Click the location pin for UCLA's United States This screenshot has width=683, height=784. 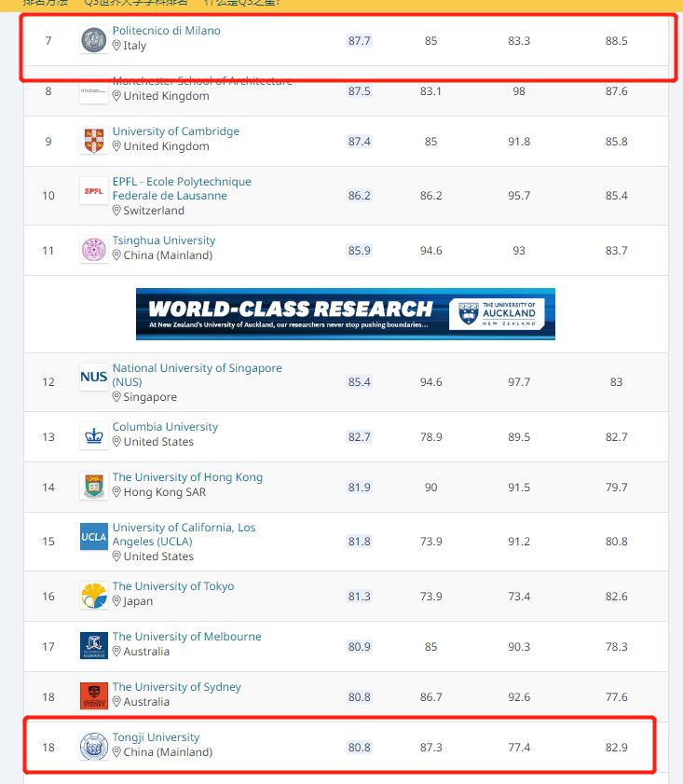click(116, 556)
